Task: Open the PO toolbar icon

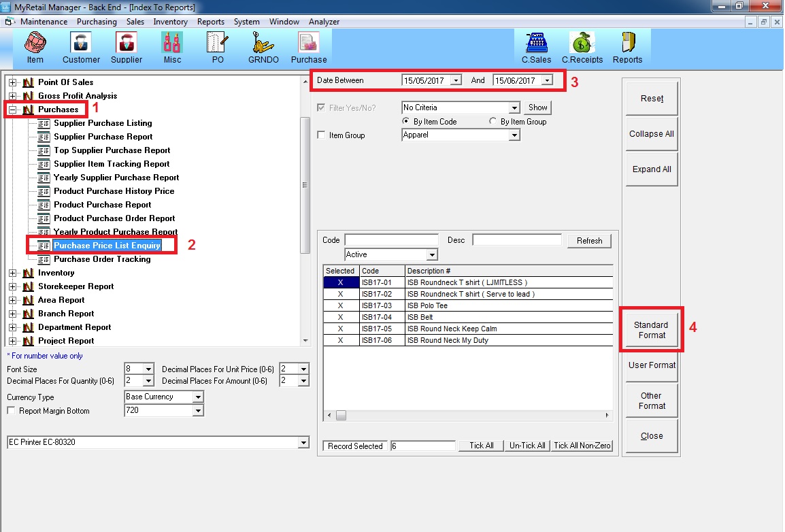Action: pos(218,46)
